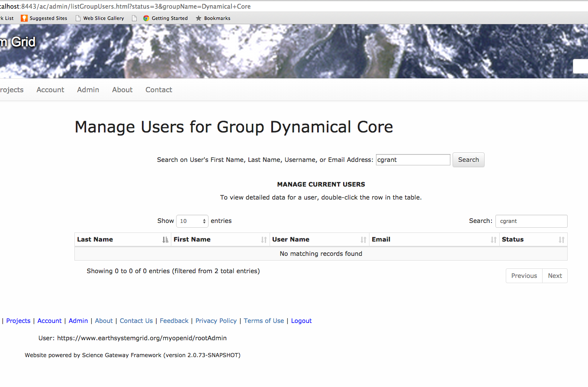
Task: Go to the Contact page in navbar
Action: tap(158, 90)
